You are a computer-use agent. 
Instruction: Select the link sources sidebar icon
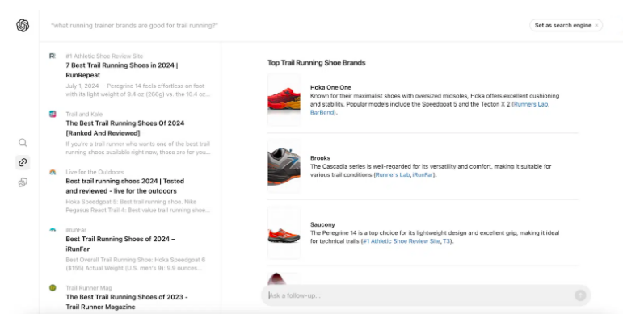click(23, 162)
